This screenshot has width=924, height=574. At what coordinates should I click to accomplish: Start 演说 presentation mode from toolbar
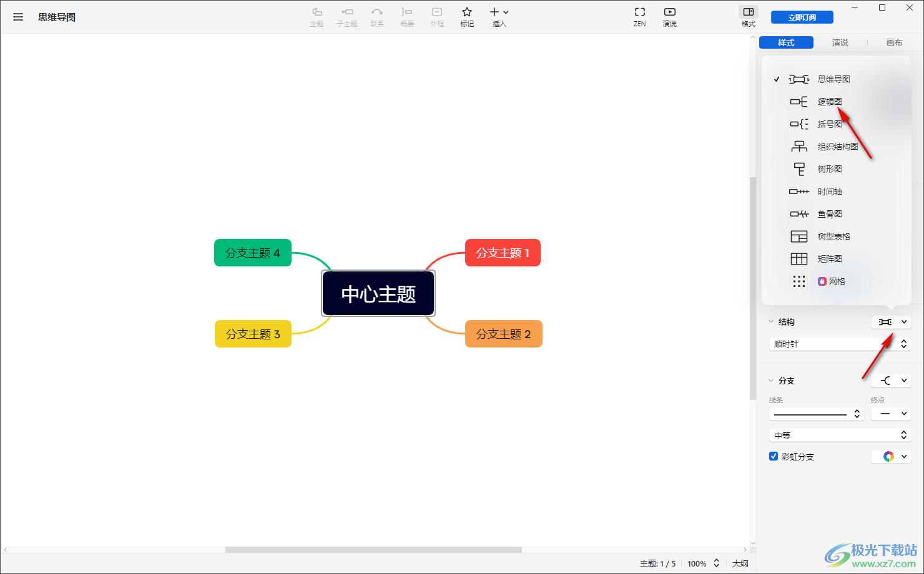[x=670, y=17]
